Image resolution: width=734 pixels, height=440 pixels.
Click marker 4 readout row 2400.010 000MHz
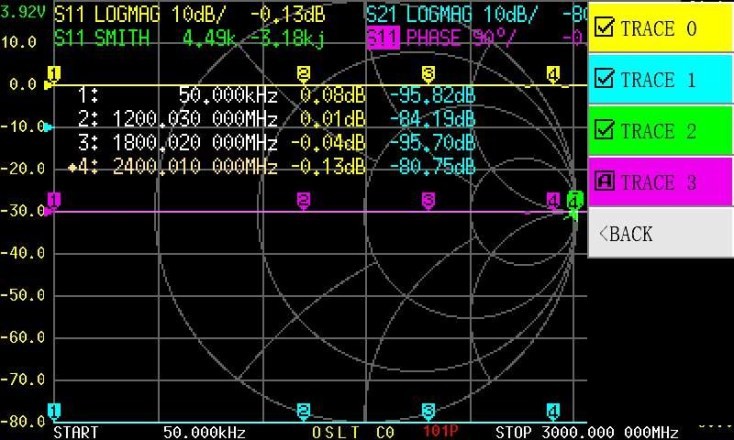pyautogui.click(x=272, y=166)
